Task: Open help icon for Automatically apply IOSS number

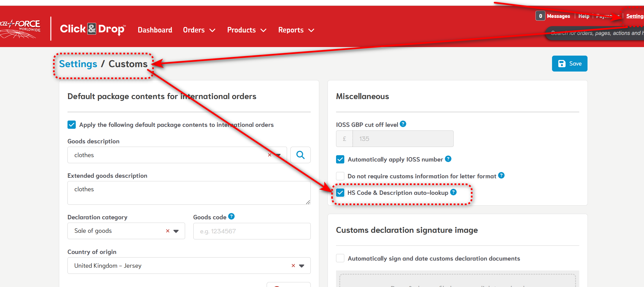Action: coord(448,159)
